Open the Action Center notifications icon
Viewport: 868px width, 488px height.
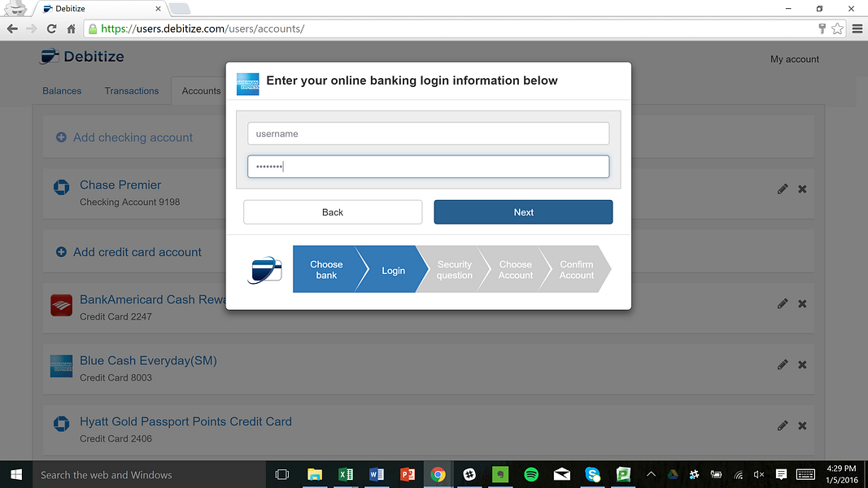coord(781,475)
